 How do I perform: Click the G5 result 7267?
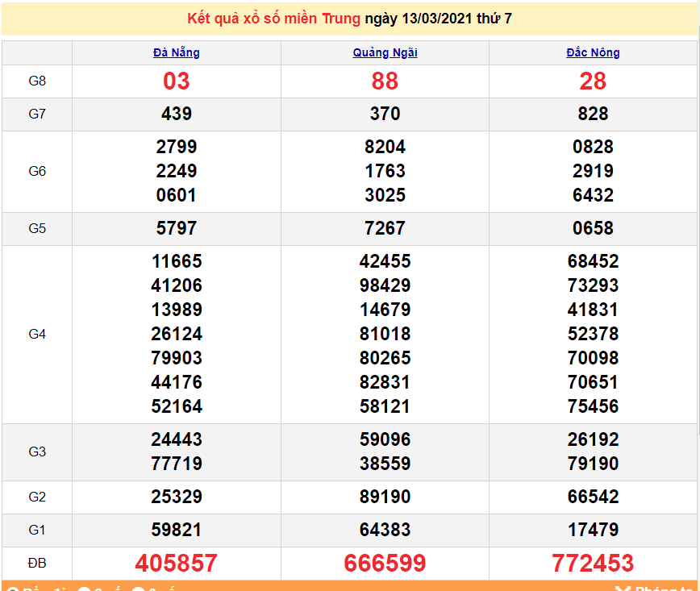pos(385,228)
